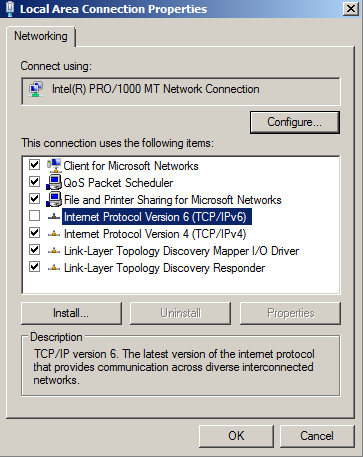The image size is (363, 457).
Task: Click the Topology Discovery Mapper I/O Driver icon
Action: pyautogui.click(x=54, y=251)
